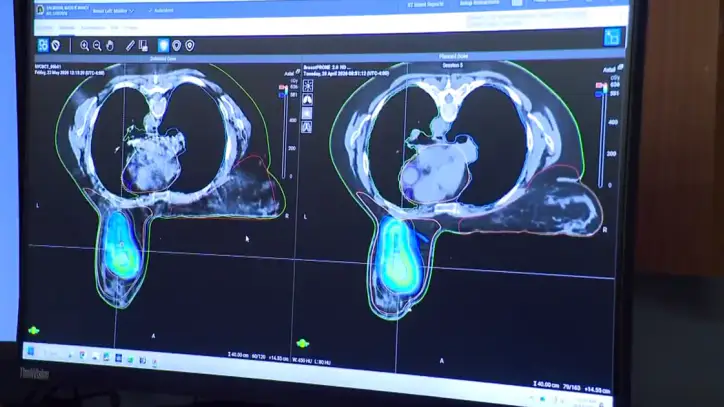The height and width of the screenshot is (407, 724).
Task: Open the Windows Start button
Action: (x=31, y=352)
